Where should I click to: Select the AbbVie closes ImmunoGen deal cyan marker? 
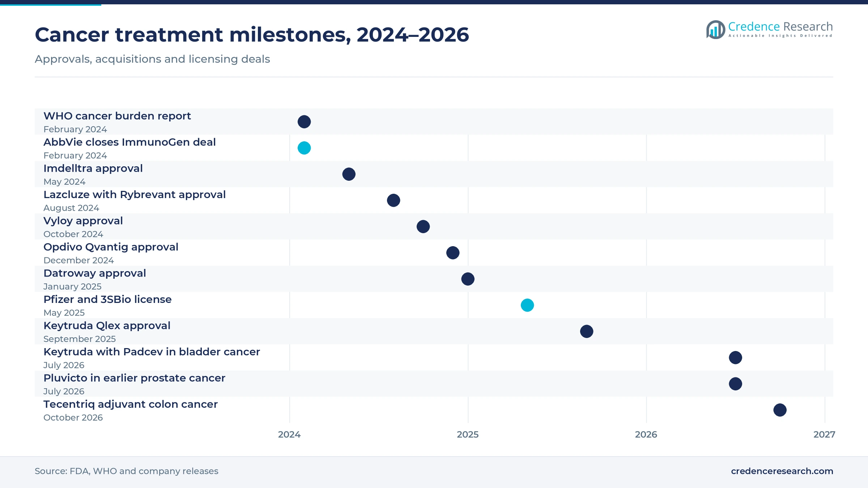[x=304, y=148]
